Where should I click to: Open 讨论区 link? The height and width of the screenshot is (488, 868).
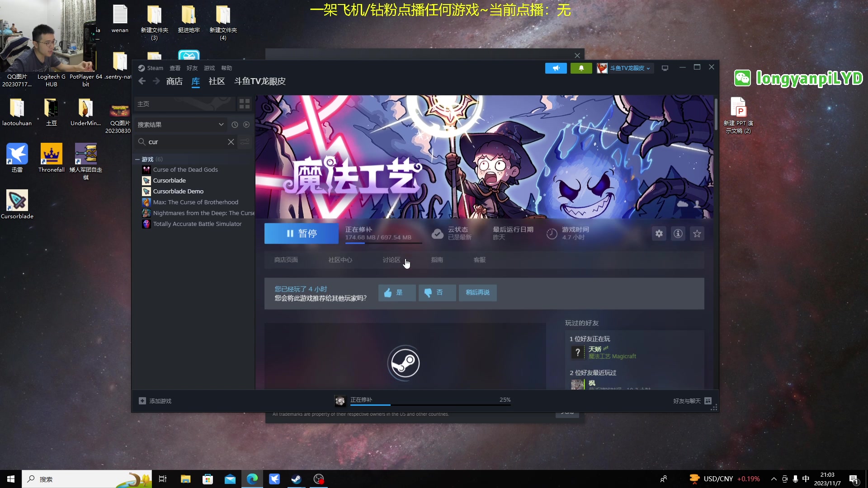click(392, 260)
